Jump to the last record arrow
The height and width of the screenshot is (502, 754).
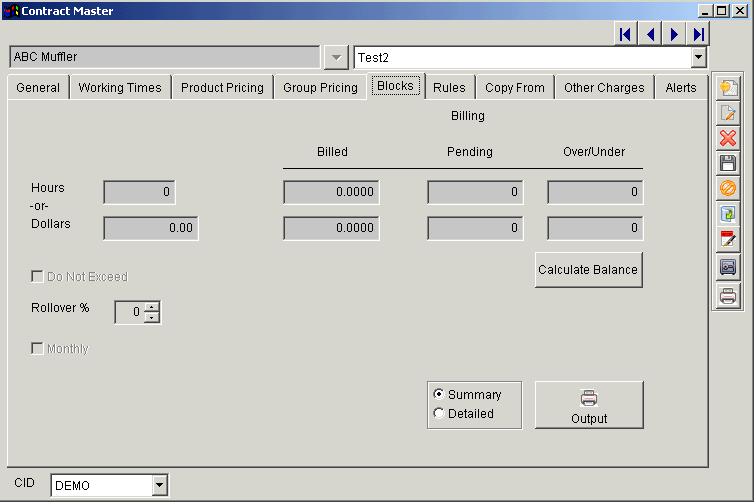pos(699,34)
